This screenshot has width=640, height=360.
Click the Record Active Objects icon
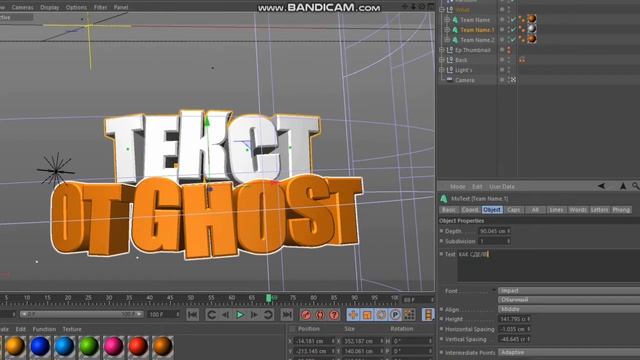tap(306, 315)
